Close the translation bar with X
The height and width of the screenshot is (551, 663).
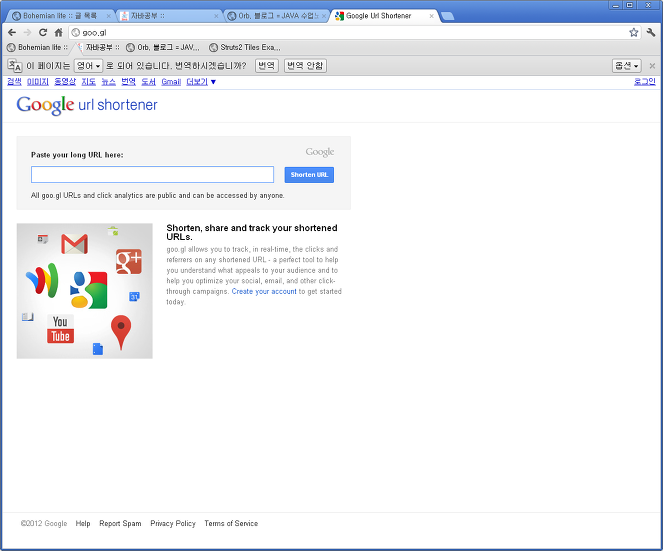652,66
